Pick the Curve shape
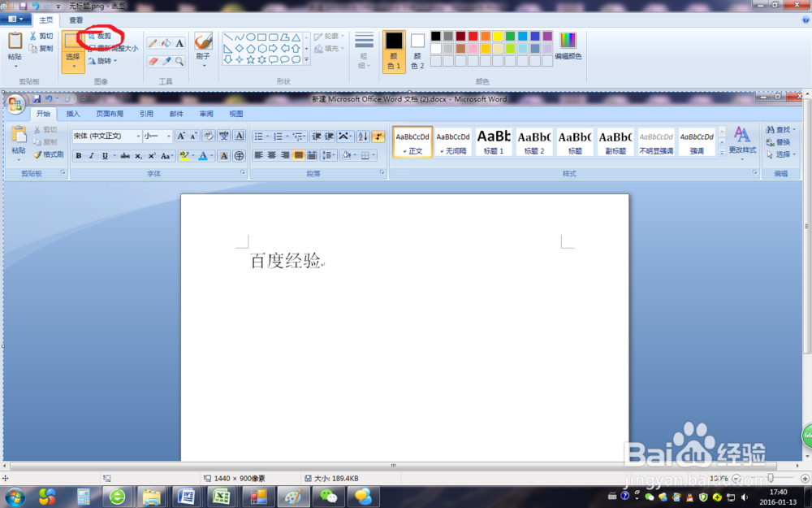The width and height of the screenshot is (812, 508). (x=240, y=37)
